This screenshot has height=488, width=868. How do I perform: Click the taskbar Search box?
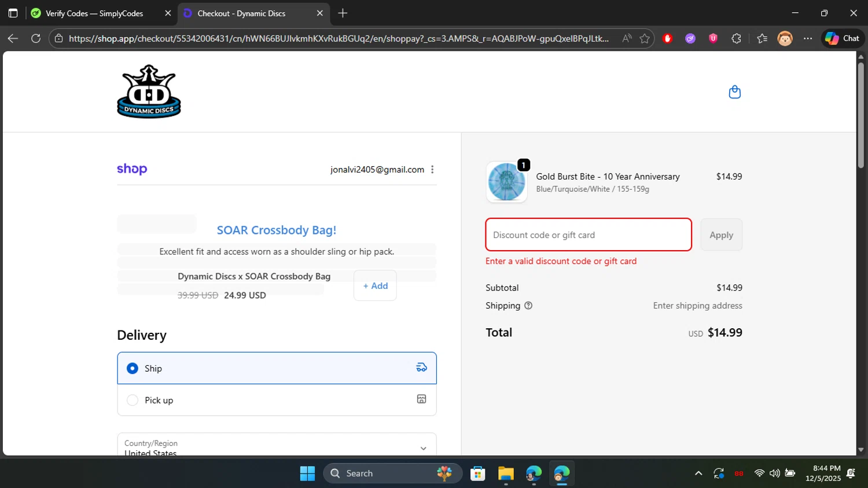coord(392,474)
